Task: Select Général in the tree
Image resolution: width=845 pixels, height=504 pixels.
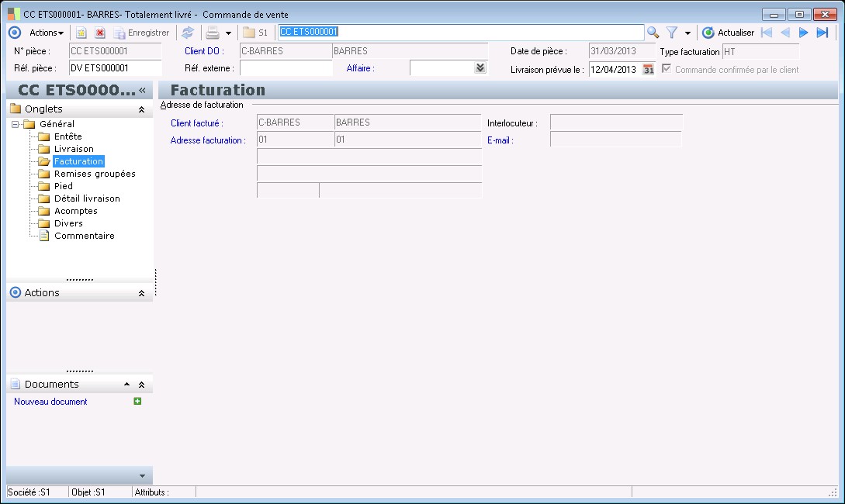Action: [57, 124]
